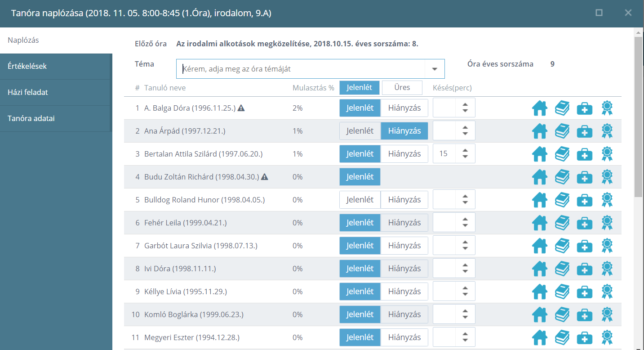Click the warning triangle next to A. Balga Dóra

(x=241, y=108)
